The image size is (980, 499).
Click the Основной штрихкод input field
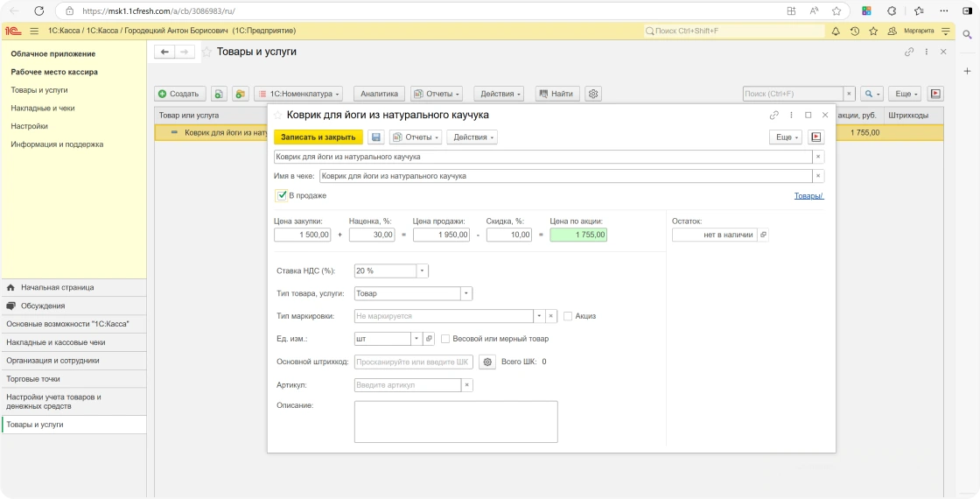click(x=414, y=362)
